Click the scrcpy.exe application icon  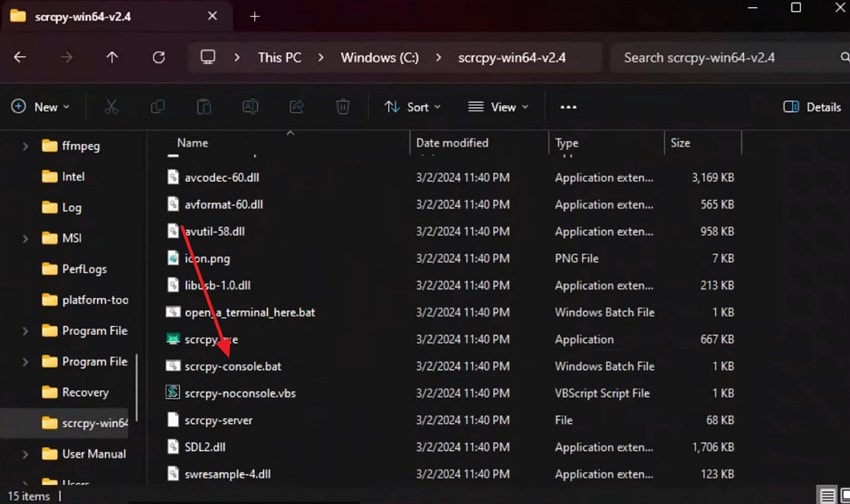click(172, 339)
